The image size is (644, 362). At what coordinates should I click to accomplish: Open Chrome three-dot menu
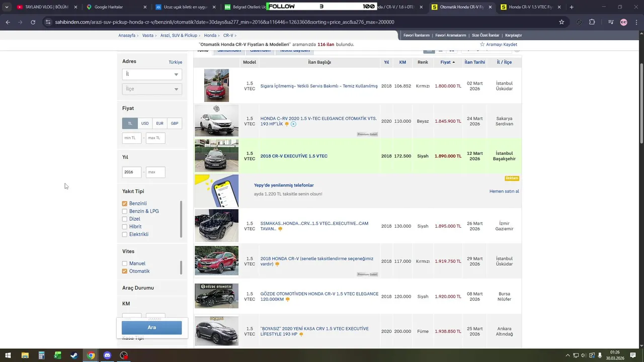pos(636,22)
